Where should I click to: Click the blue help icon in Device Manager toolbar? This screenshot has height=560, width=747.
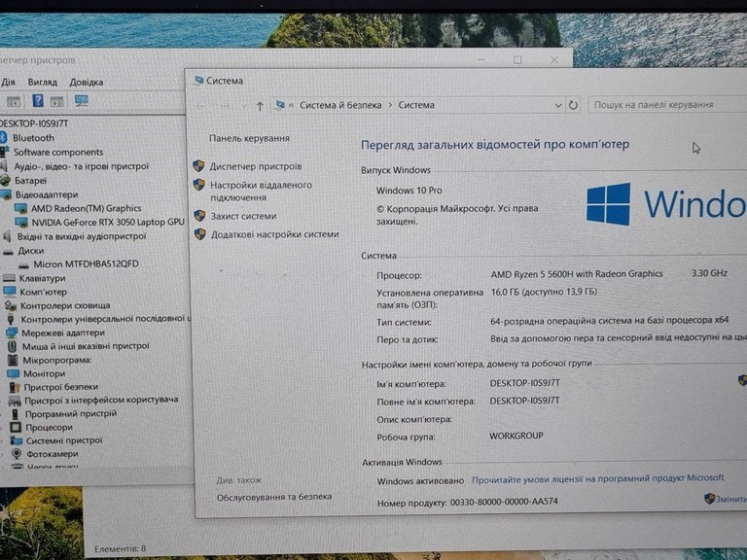point(38,101)
